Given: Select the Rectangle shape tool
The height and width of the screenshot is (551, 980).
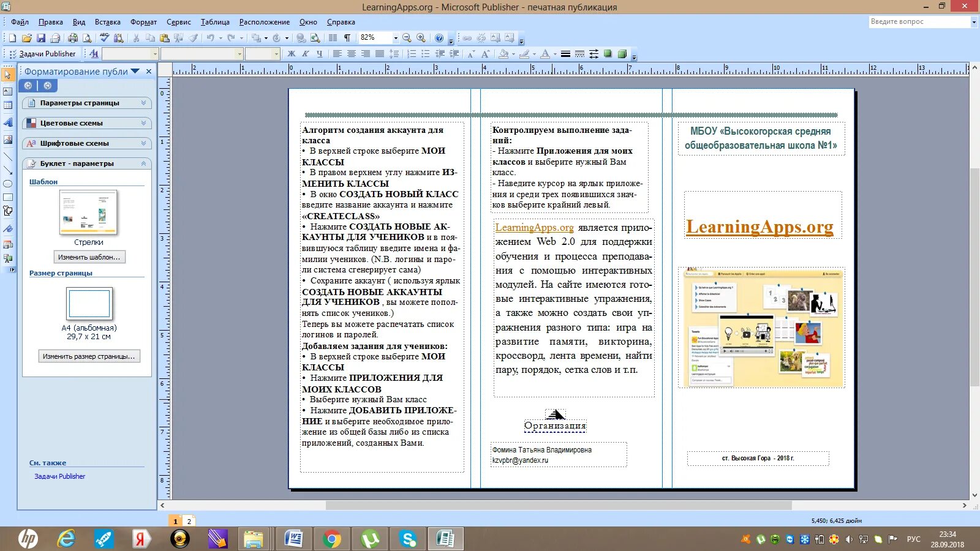Looking at the screenshot, I should pos(8,197).
